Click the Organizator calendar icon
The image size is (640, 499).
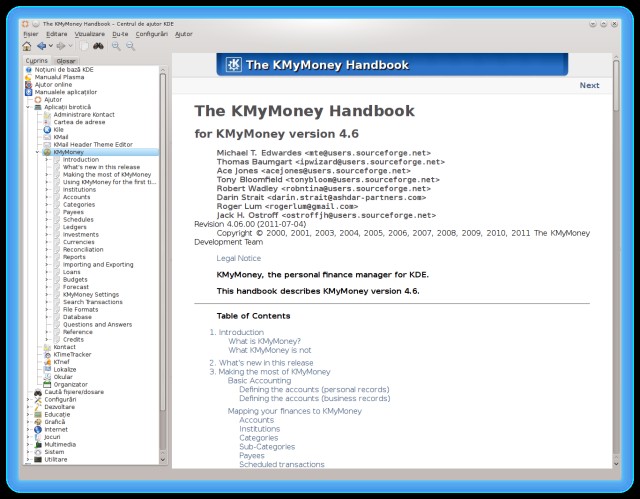click(x=47, y=385)
